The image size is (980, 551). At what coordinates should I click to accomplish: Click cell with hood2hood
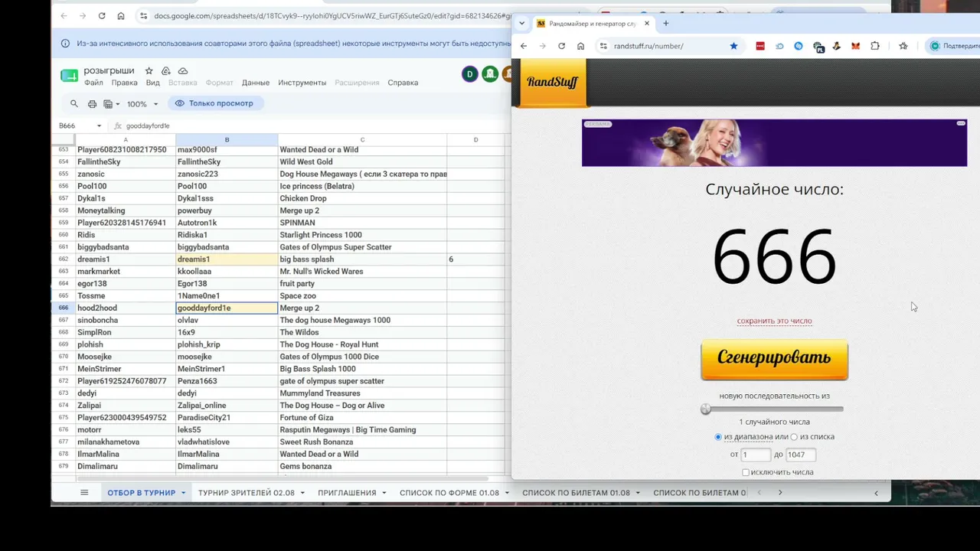point(126,308)
